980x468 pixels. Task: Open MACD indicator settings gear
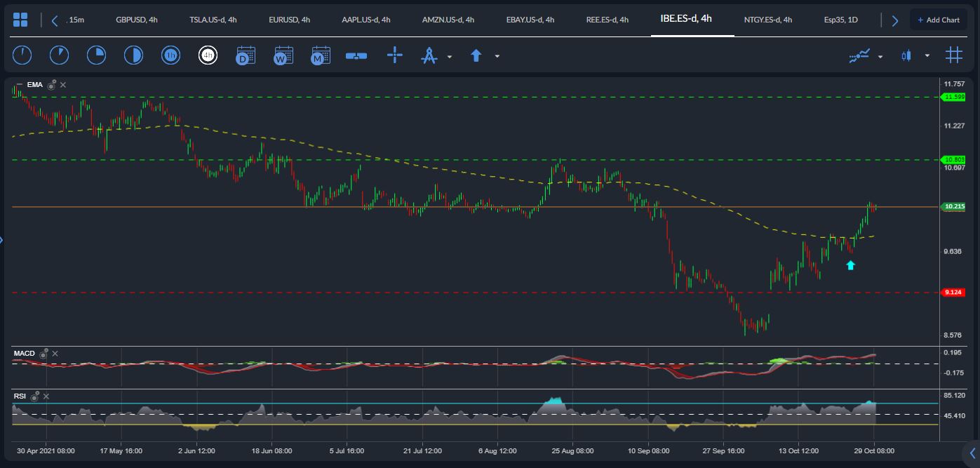(x=43, y=354)
